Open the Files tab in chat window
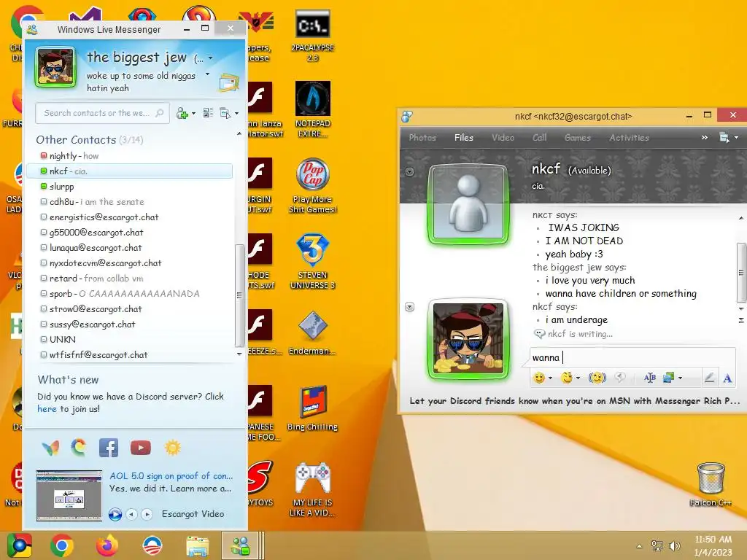 pyautogui.click(x=463, y=138)
